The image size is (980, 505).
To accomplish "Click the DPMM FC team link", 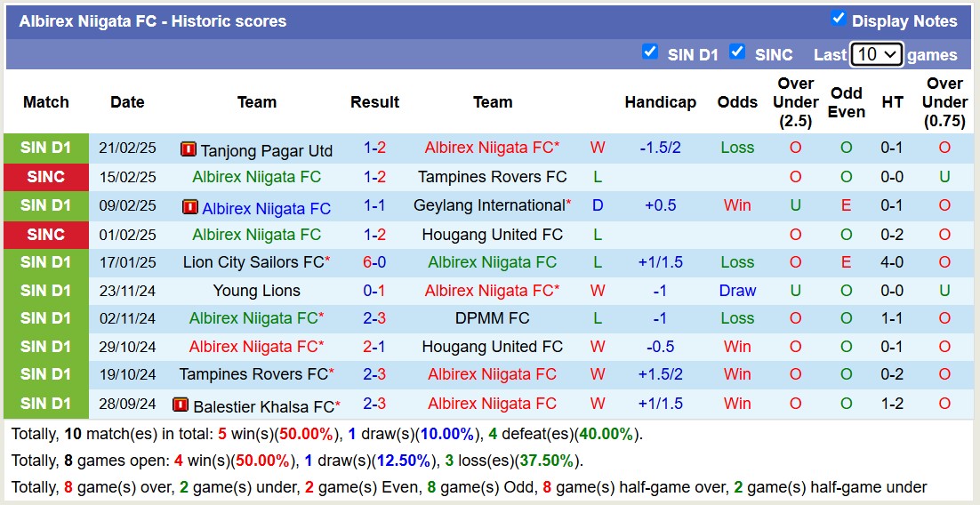I will click(492, 318).
